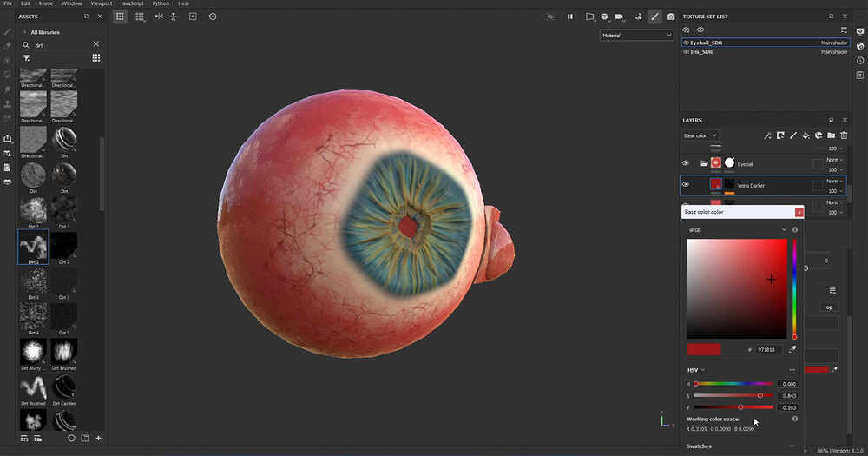This screenshot has width=868, height=456.
Task: Switch to the 3D cube view icon
Action: click(x=604, y=17)
